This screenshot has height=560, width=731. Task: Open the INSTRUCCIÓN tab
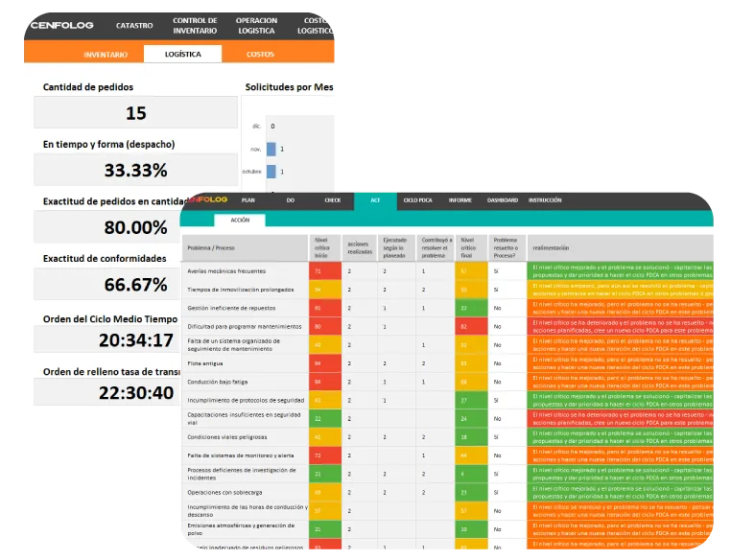tap(545, 200)
